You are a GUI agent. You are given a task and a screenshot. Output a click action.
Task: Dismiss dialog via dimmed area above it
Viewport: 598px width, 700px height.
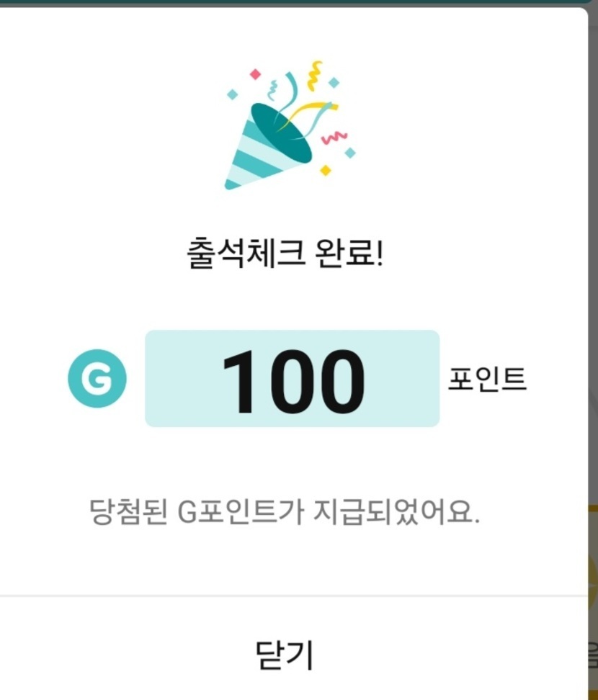click(x=288, y=3)
